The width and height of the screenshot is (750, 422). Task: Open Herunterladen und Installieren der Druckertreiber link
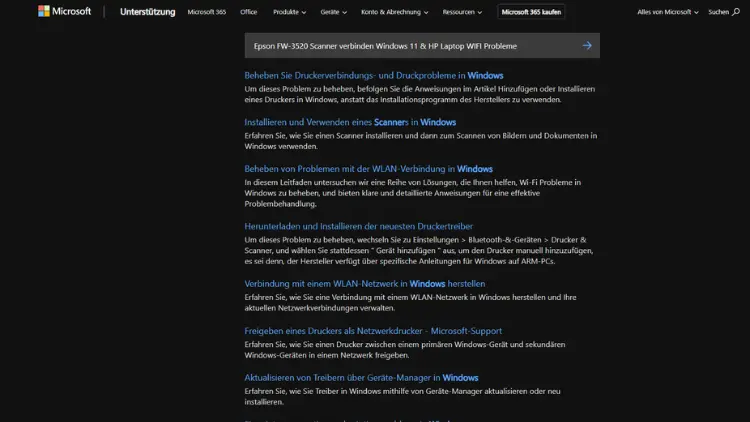(x=358, y=226)
